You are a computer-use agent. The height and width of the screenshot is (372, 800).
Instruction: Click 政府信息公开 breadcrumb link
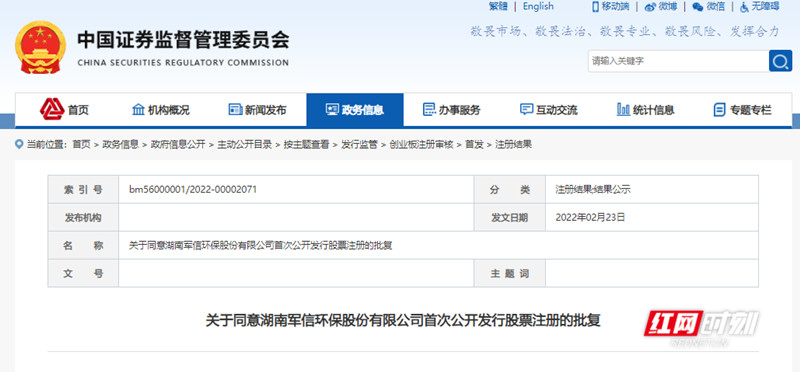178,144
